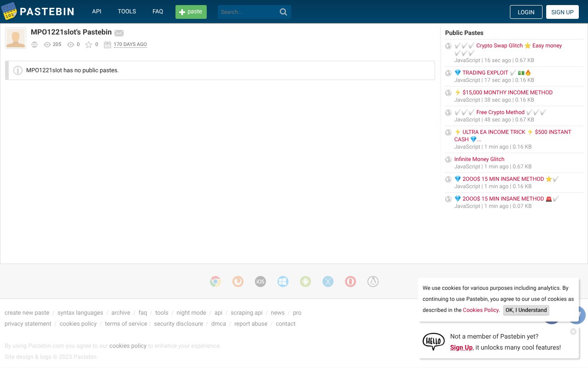Dismiss cookies notice with OK, I Understand
588x368 pixels.
coord(526,310)
